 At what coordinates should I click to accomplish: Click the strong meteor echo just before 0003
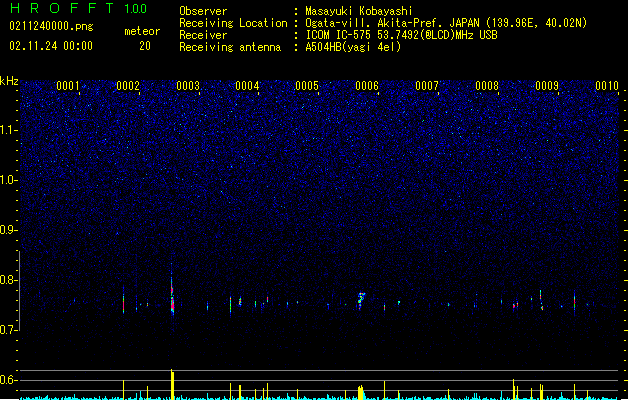(x=172, y=293)
